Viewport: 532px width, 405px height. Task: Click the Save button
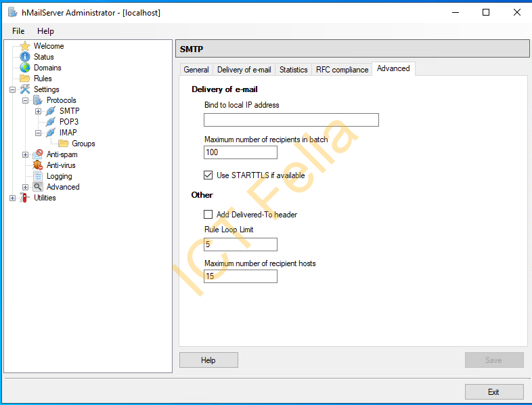pos(494,360)
